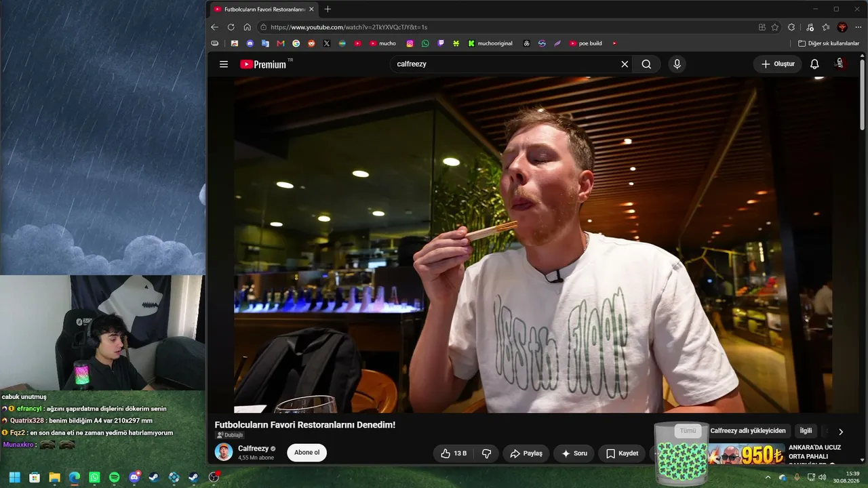The image size is (868, 488).
Task: Click the video player to pause
Action: (x=532, y=245)
